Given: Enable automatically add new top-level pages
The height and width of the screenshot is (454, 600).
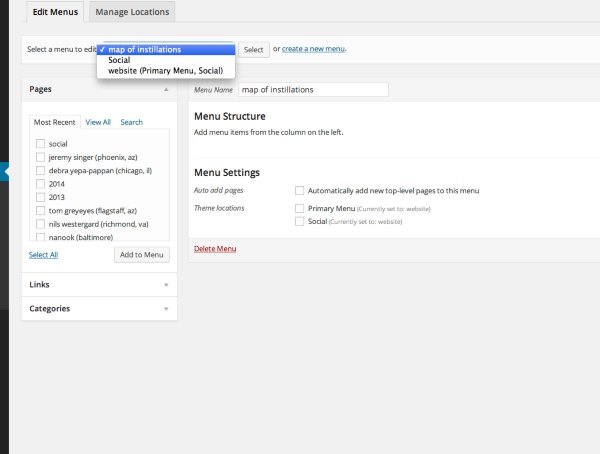Looking at the screenshot, I should tap(300, 190).
